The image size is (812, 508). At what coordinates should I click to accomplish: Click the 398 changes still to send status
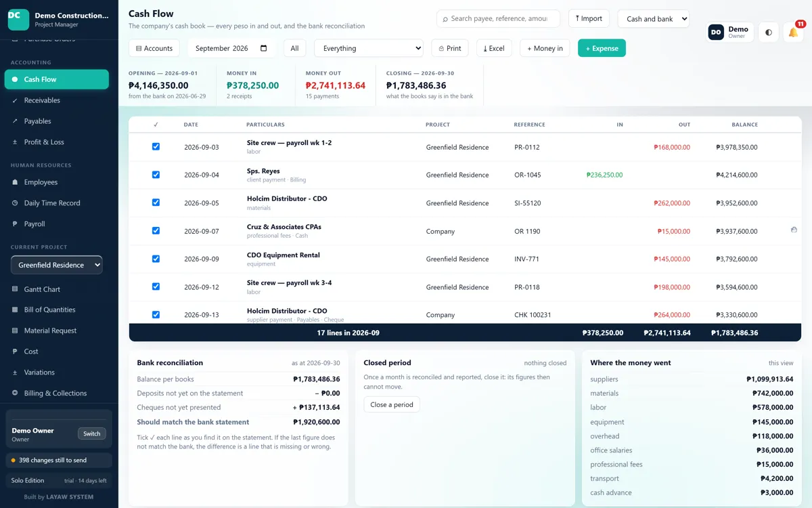[x=59, y=461]
